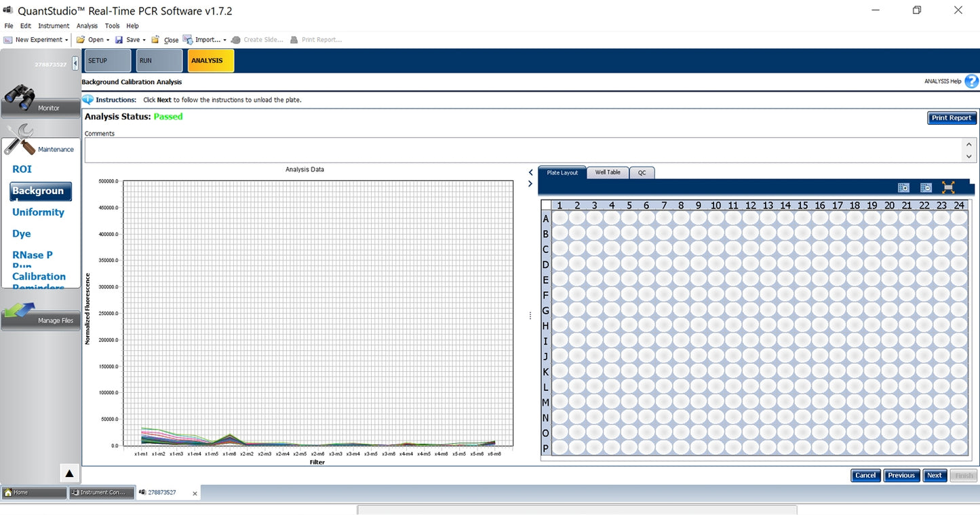The image size is (980, 515).
Task: Select ROI calibration in the sidebar
Action: 22,169
